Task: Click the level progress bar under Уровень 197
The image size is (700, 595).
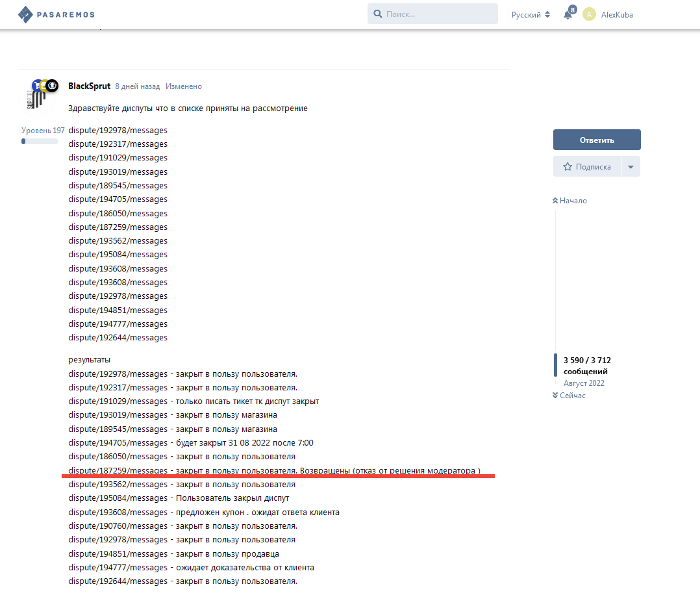Action: coord(40,142)
